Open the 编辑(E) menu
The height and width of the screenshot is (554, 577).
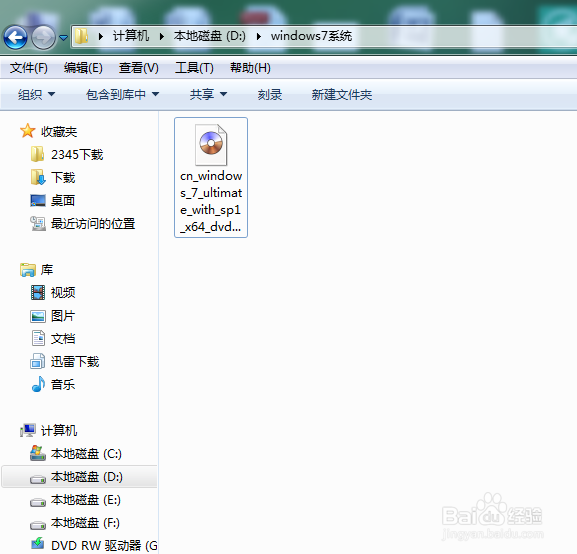click(x=83, y=68)
